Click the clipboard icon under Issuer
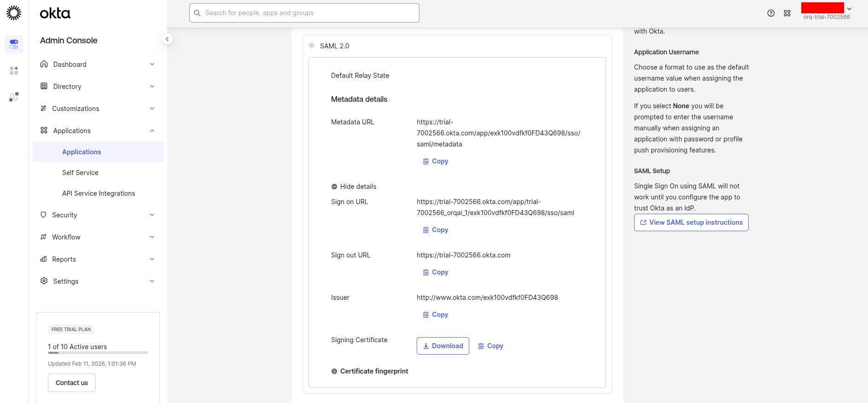 coord(426,315)
